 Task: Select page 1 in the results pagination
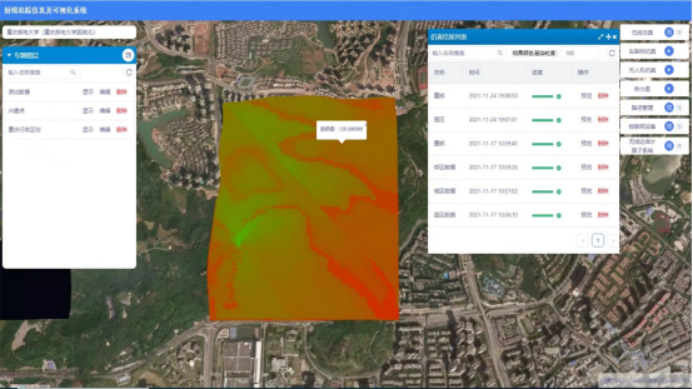[598, 240]
